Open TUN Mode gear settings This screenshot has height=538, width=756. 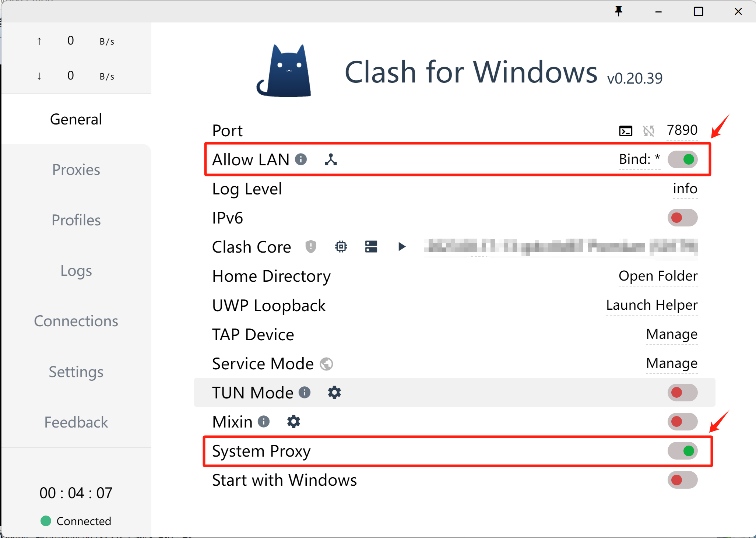pyautogui.click(x=334, y=393)
